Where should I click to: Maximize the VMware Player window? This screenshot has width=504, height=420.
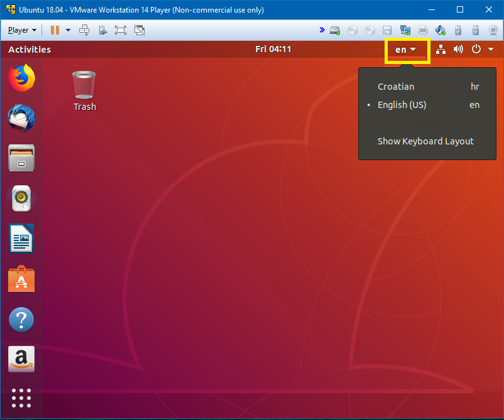[460, 9]
